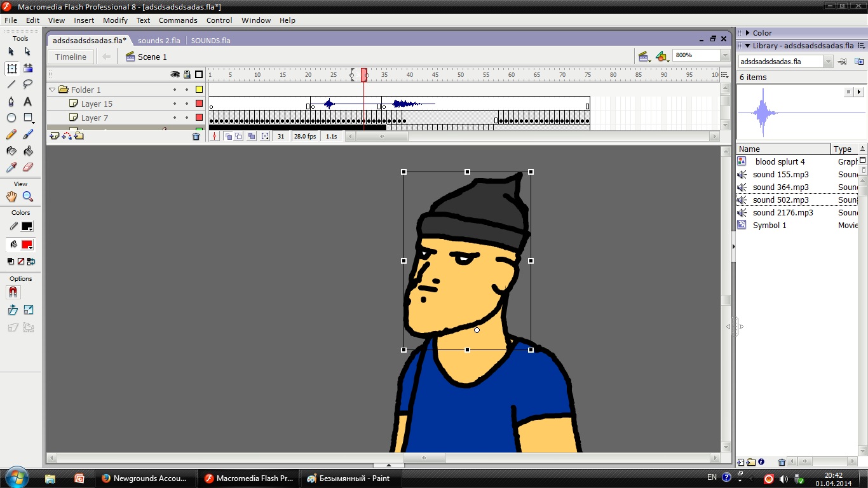Click the Swap Colors button

[31, 261]
